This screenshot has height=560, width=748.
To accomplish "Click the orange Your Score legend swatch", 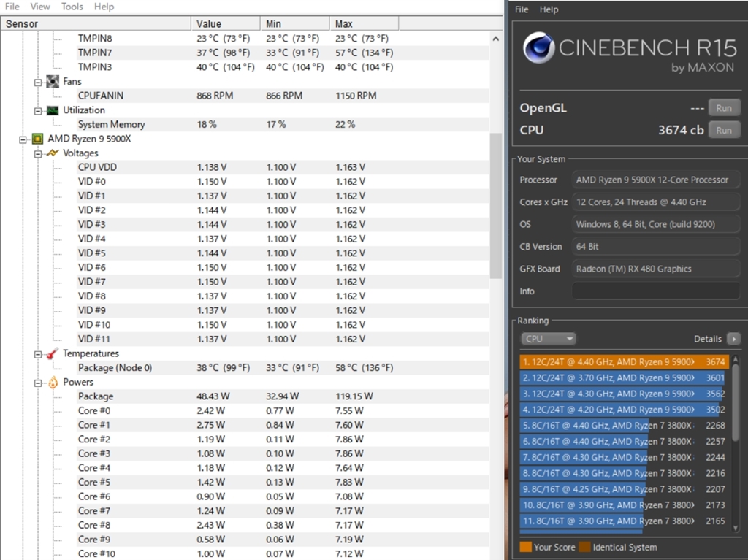I will (x=525, y=547).
